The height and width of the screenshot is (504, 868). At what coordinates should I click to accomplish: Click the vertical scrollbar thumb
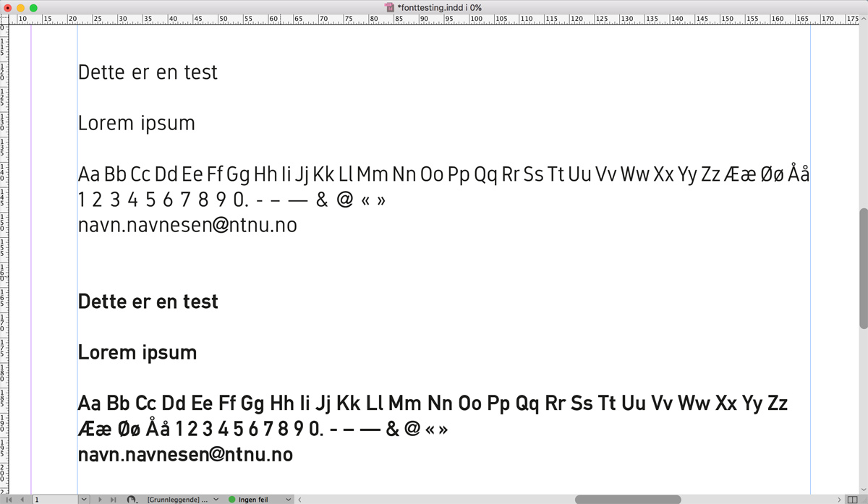862,268
